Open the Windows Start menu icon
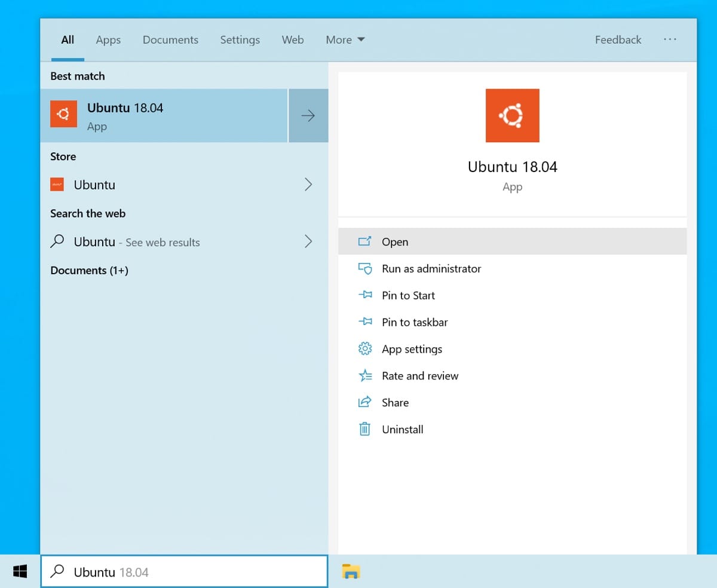 [20, 572]
